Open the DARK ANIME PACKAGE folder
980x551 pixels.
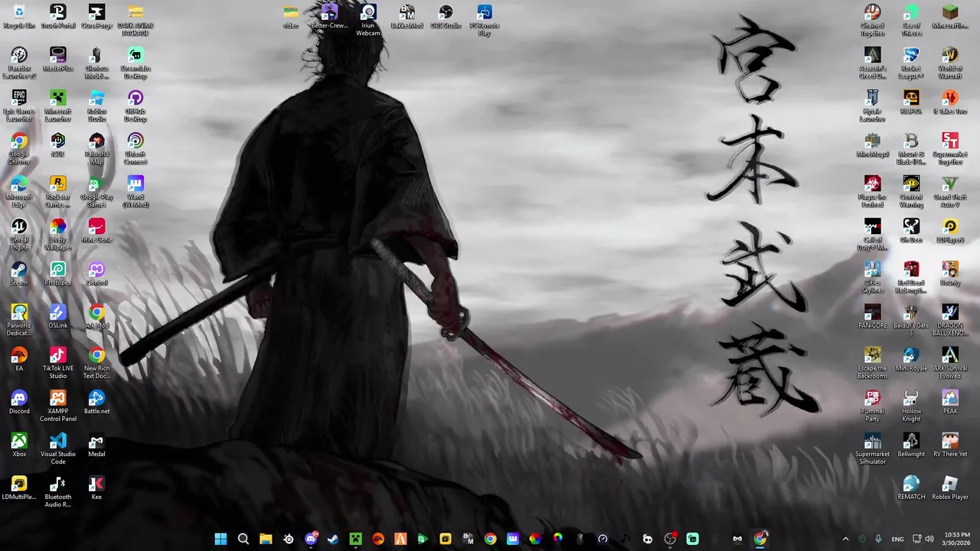click(136, 21)
